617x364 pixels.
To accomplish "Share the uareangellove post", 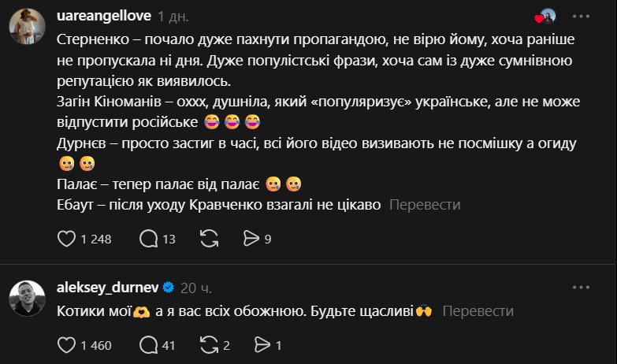I will (x=251, y=238).
